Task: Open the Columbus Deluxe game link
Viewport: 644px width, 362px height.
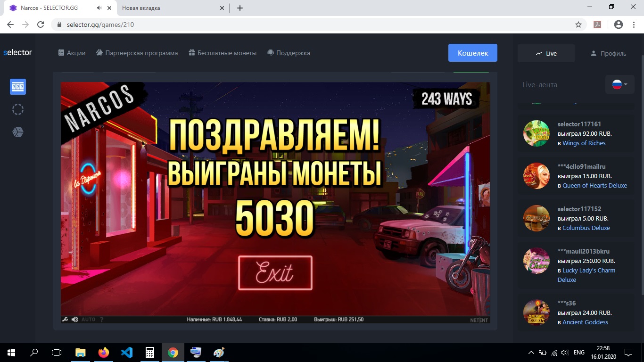Action: 586,228
